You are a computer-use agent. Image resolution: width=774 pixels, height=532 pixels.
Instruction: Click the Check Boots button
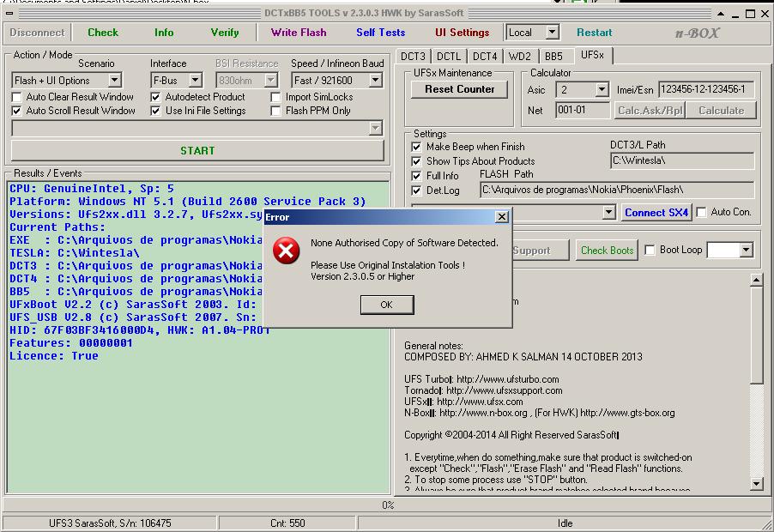coord(607,251)
